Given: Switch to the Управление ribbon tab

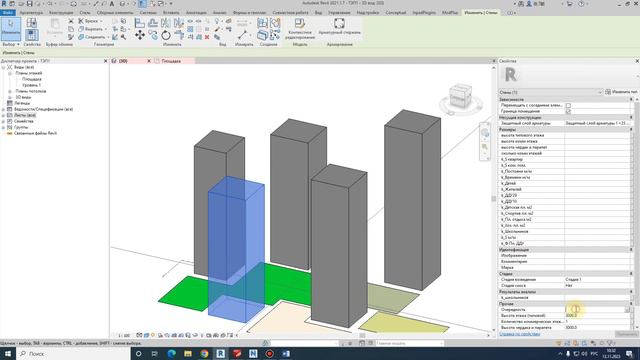Looking at the screenshot, I should click(x=339, y=13).
